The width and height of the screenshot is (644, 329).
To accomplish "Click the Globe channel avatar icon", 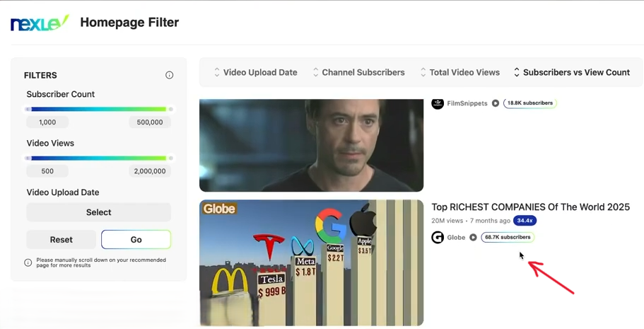I will coord(438,238).
